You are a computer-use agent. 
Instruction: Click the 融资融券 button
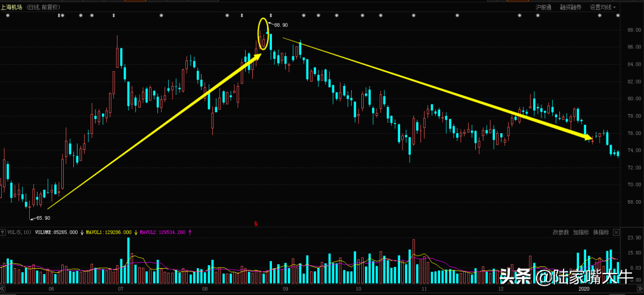coord(571,7)
